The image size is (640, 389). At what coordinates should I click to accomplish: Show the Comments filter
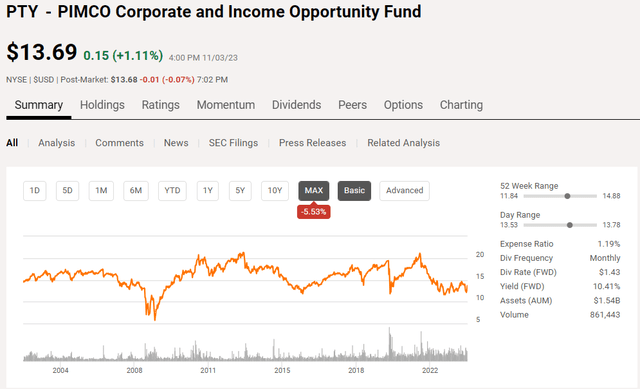click(119, 143)
